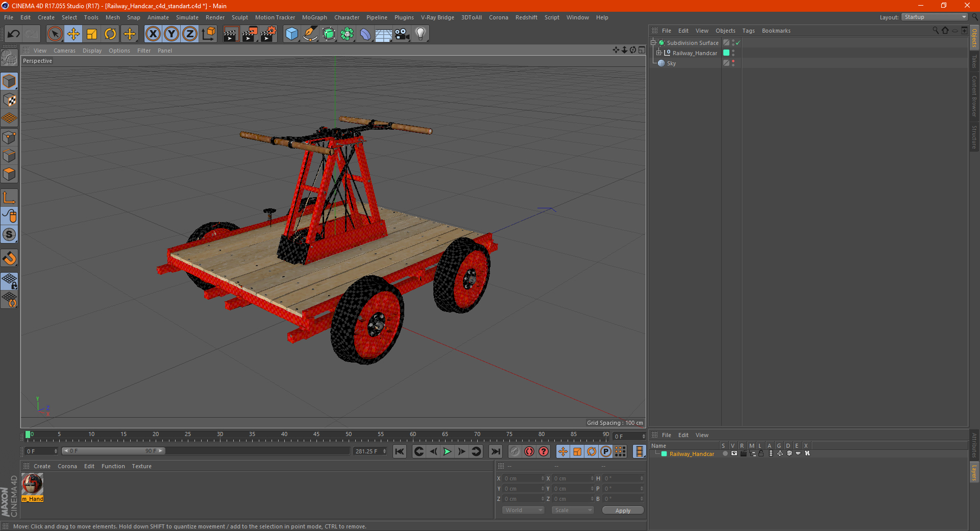Toggle Railway_Handcar layer view eye icon
Image resolution: width=980 pixels, height=531 pixels.
[734, 453]
